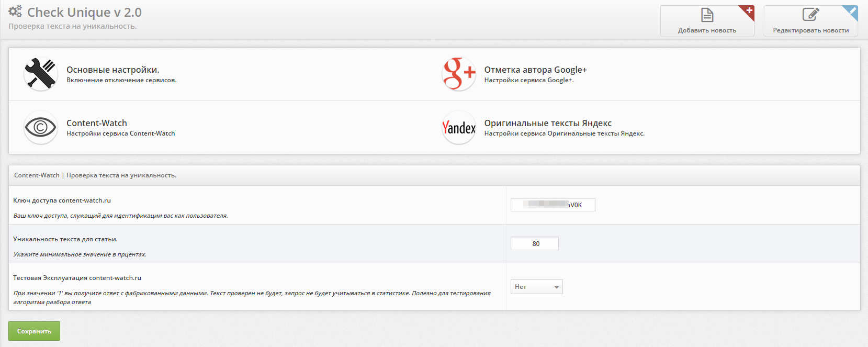Click text Настройки сервиса Оригинальные тексты Яндекс

[x=565, y=133]
